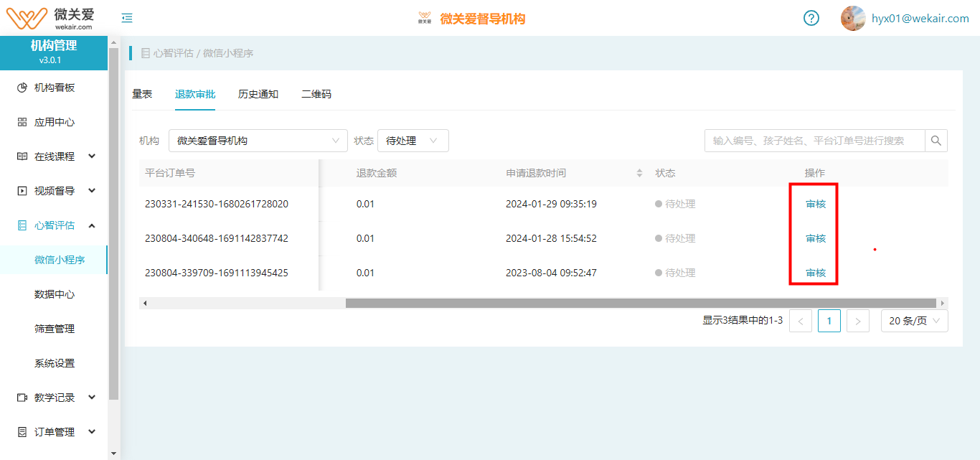This screenshot has width=980, height=460.
Task: Open the help question mark icon
Action: (x=811, y=18)
